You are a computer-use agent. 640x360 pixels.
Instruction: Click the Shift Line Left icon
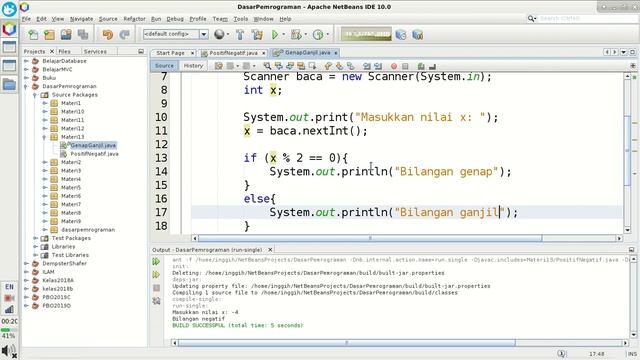pyautogui.click(x=367, y=66)
